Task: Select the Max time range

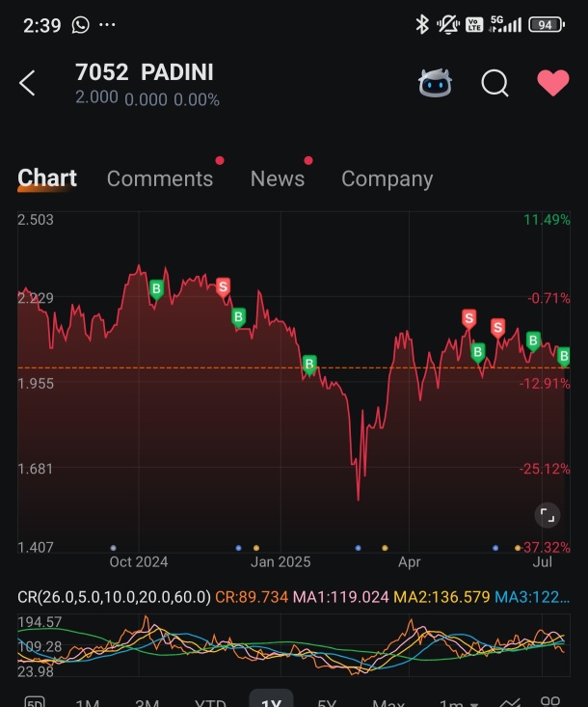Action: [388, 701]
